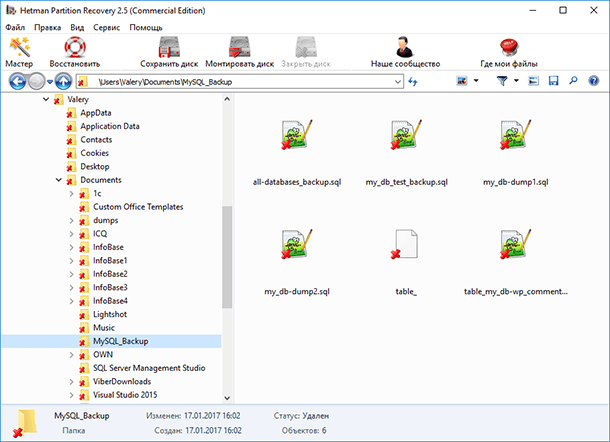Select table_my_db-wp_comment file icon
The image size is (610, 442).
click(x=516, y=244)
